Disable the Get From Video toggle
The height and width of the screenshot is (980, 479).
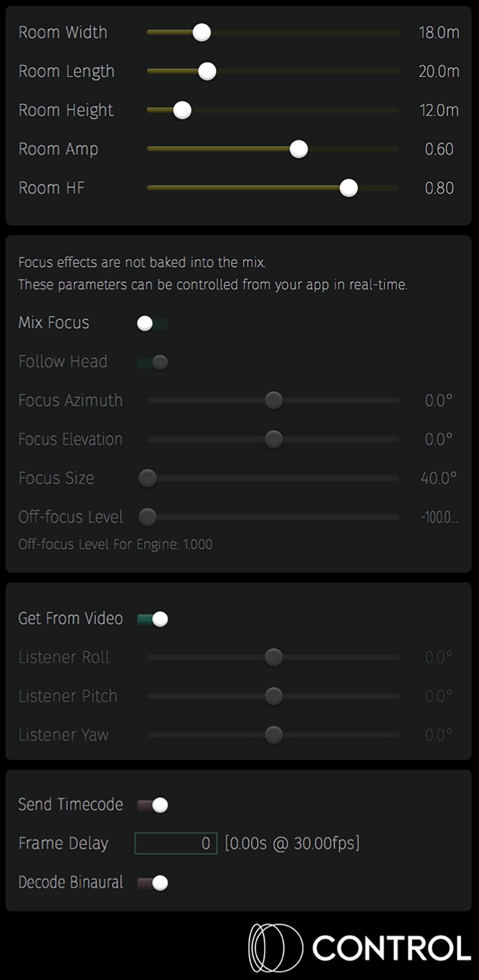153,619
